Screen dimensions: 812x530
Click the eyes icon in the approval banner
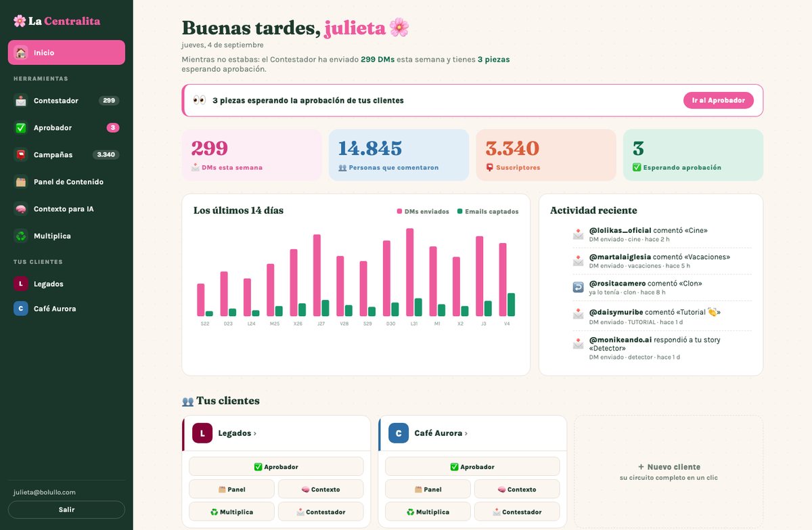200,100
